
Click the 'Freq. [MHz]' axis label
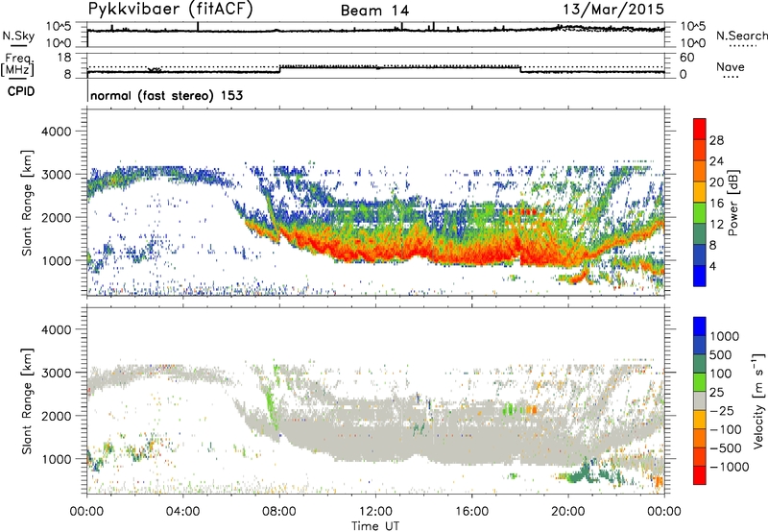point(18,65)
